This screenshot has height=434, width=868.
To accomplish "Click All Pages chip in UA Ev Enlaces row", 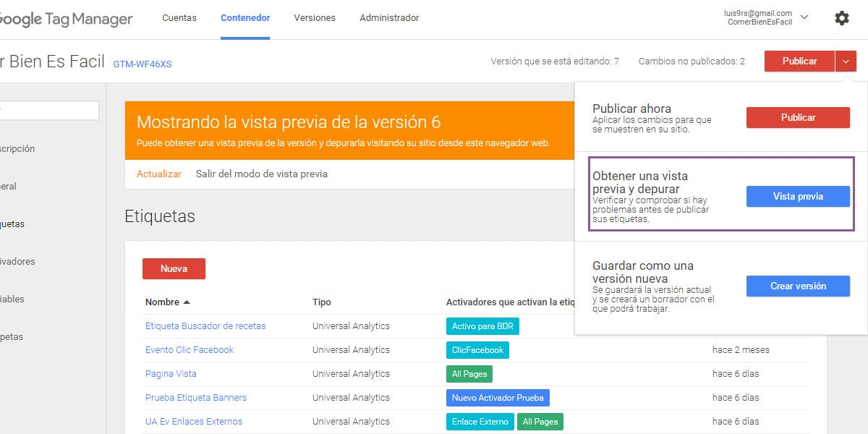I will [540, 422].
